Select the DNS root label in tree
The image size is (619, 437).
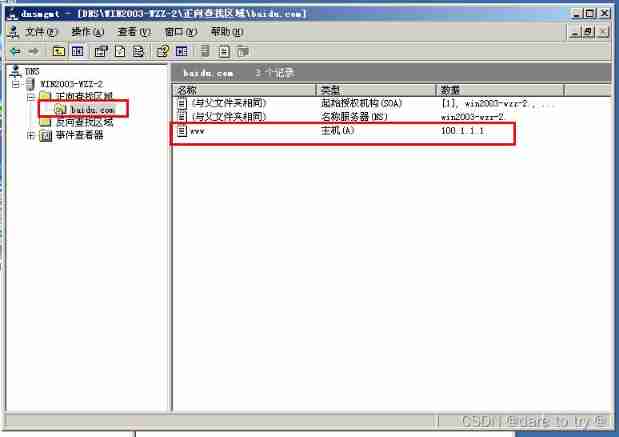(32, 71)
